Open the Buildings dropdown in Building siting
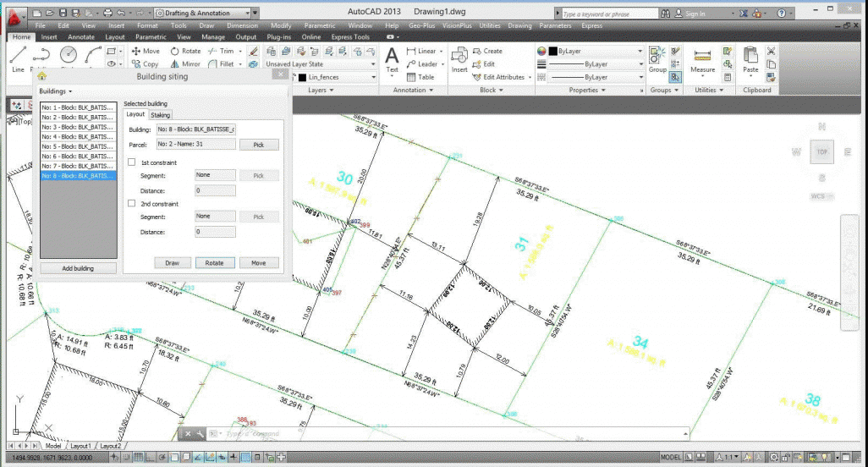The image size is (868, 467). [55, 91]
